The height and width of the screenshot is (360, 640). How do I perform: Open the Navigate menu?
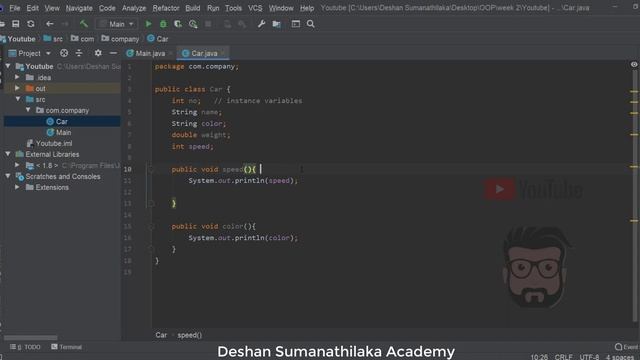tap(79, 8)
